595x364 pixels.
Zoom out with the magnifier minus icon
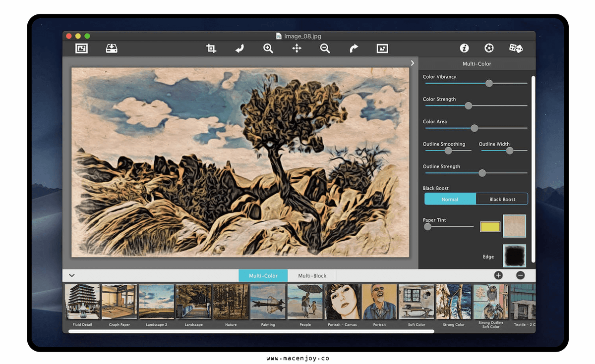click(325, 49)
